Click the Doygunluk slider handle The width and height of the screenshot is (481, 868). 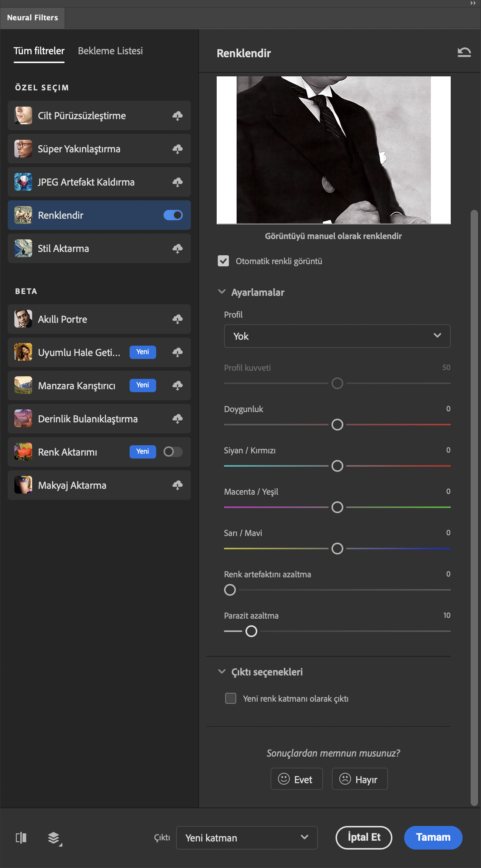click(337, 425)
